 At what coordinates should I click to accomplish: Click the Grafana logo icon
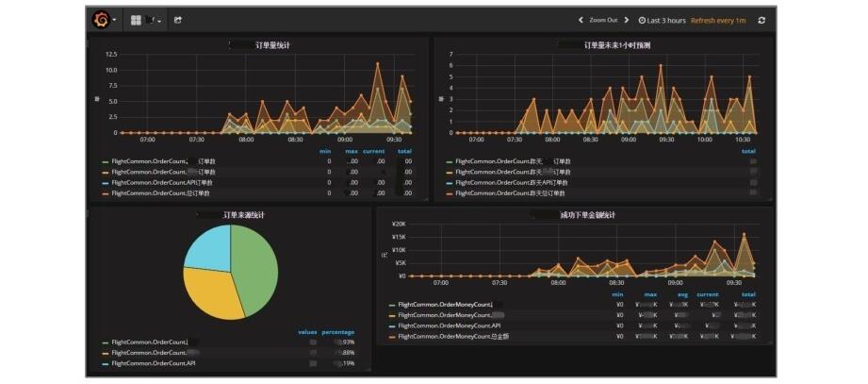pos(100,20)
